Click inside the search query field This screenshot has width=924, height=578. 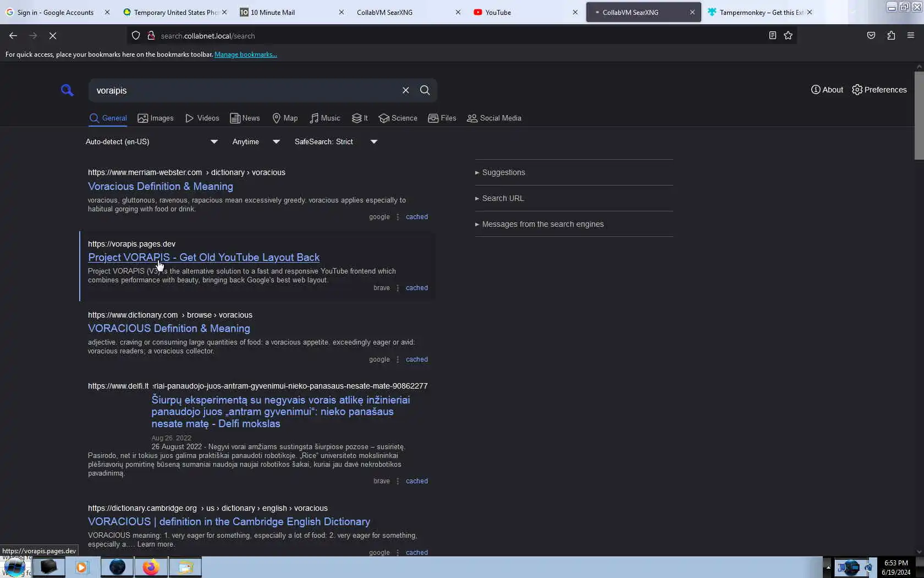tap(245, 90)
